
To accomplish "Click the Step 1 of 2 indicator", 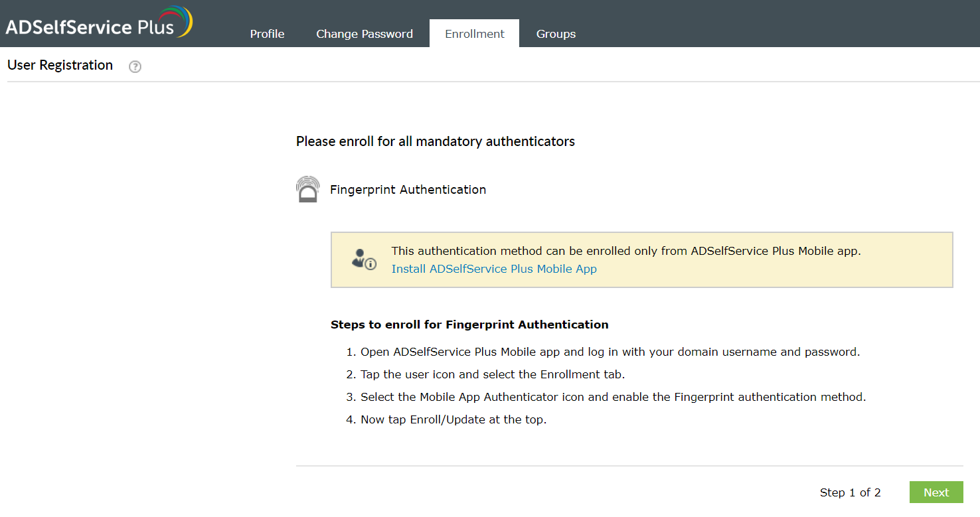I will coord(851,492).
